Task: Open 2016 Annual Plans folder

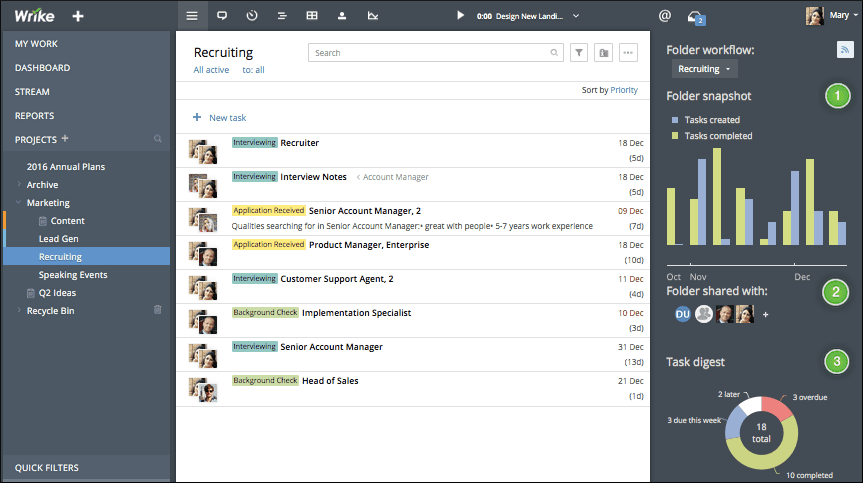Action: [x=65, y=167]
